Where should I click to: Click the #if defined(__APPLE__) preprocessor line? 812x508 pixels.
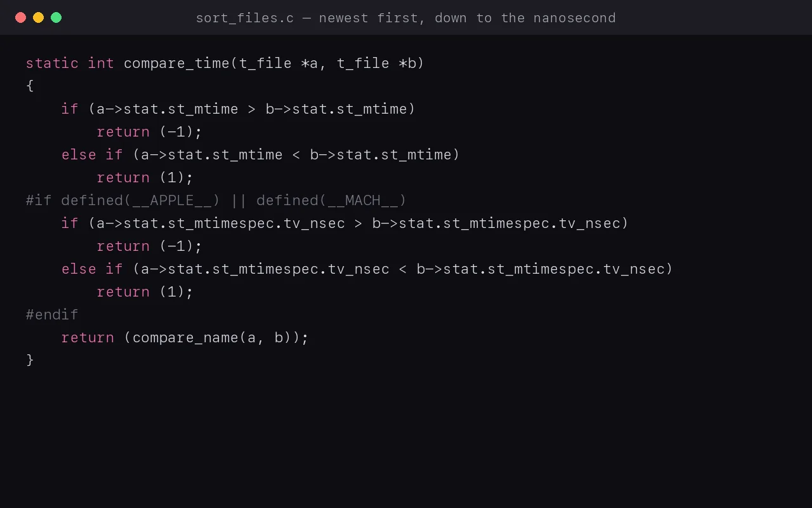click(x=216, y=201)
